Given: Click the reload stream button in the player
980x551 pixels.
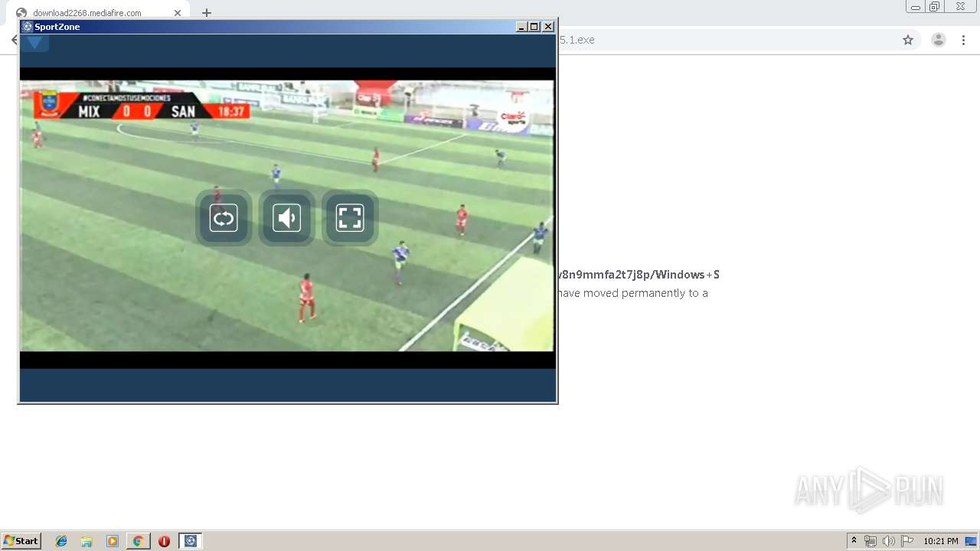Looking at the screenshot, I should coord(224,218).
